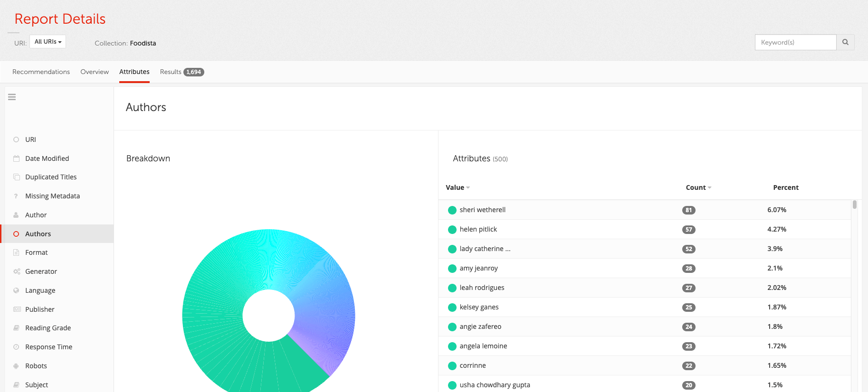This screenshot has width=868, height=392.
Task: Click the Subject book icon
Action: coord(16,385)
